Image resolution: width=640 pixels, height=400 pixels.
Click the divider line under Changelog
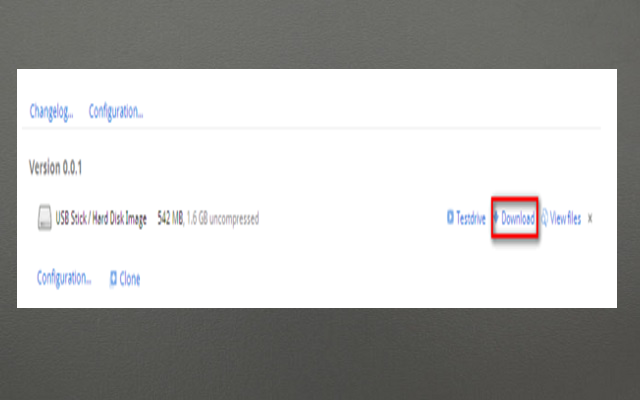(x=311, y=128)
